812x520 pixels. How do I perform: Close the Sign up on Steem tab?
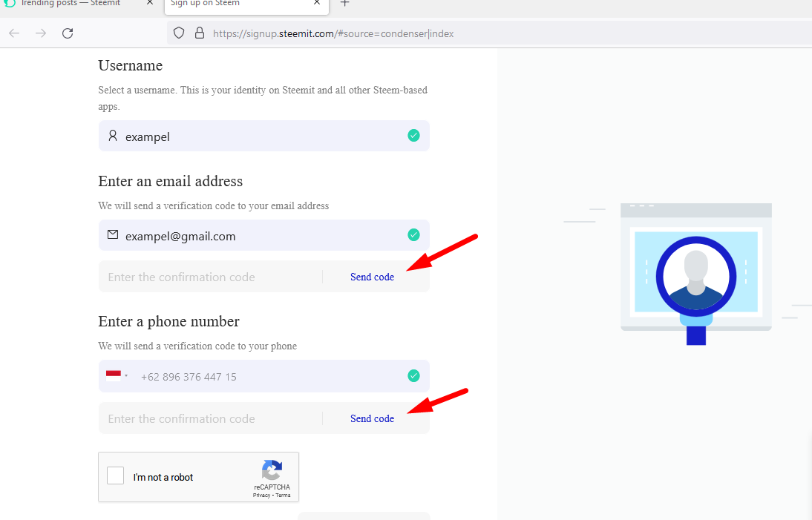click(317, 3)
